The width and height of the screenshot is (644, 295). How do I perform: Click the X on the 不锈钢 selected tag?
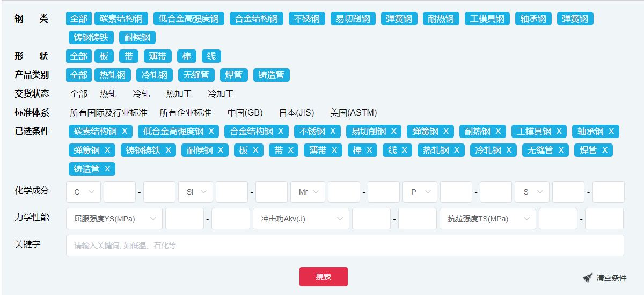(333, 132)
